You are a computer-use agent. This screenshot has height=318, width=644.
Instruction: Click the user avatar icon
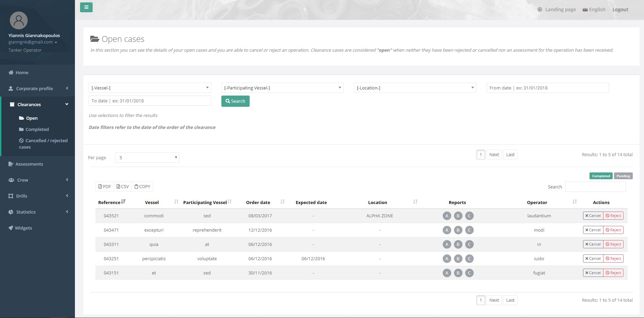(19, 20)
